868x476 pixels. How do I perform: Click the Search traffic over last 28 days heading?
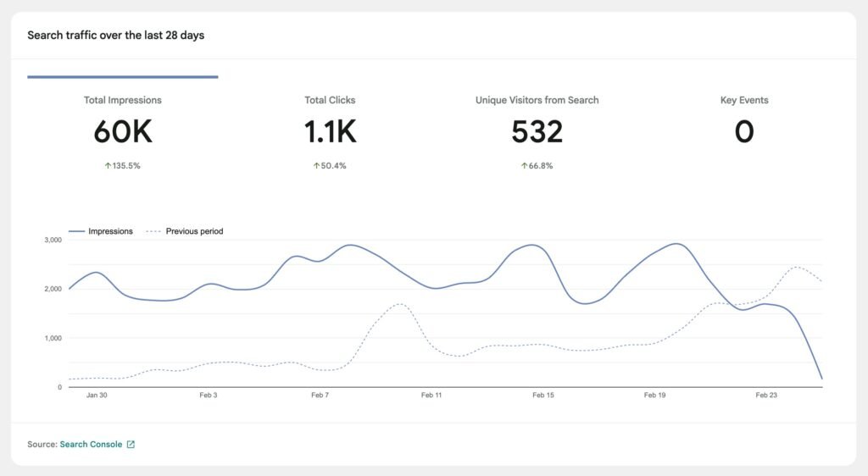tap(115, 36)
